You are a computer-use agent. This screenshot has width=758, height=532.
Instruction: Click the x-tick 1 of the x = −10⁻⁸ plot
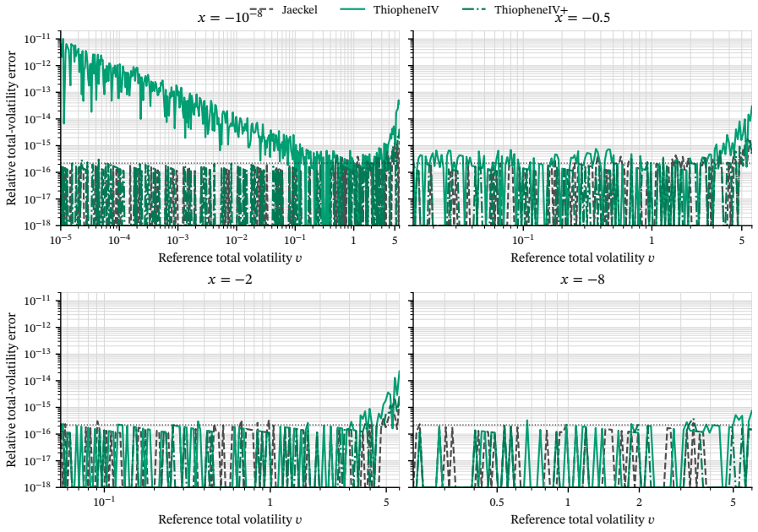pos(353,240)
